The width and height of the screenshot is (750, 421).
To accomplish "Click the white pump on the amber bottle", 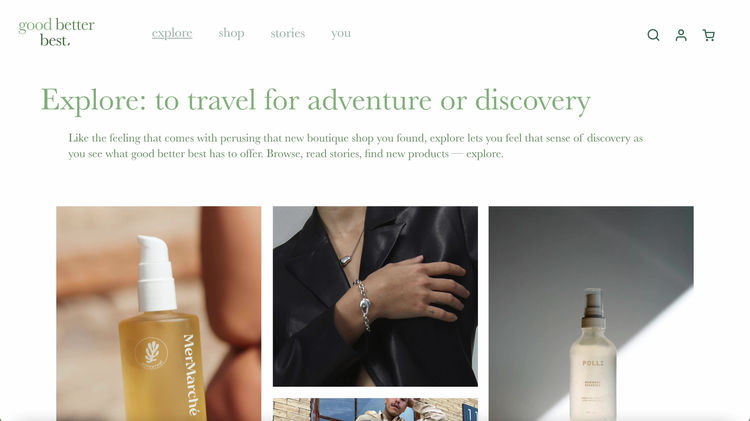I will 156,273.
